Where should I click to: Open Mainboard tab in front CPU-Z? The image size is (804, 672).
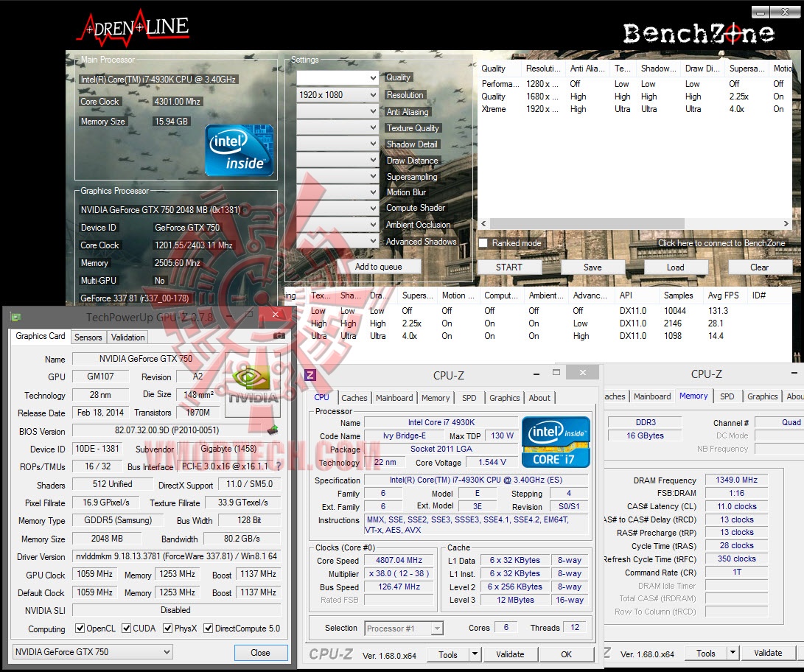[394, 398]
